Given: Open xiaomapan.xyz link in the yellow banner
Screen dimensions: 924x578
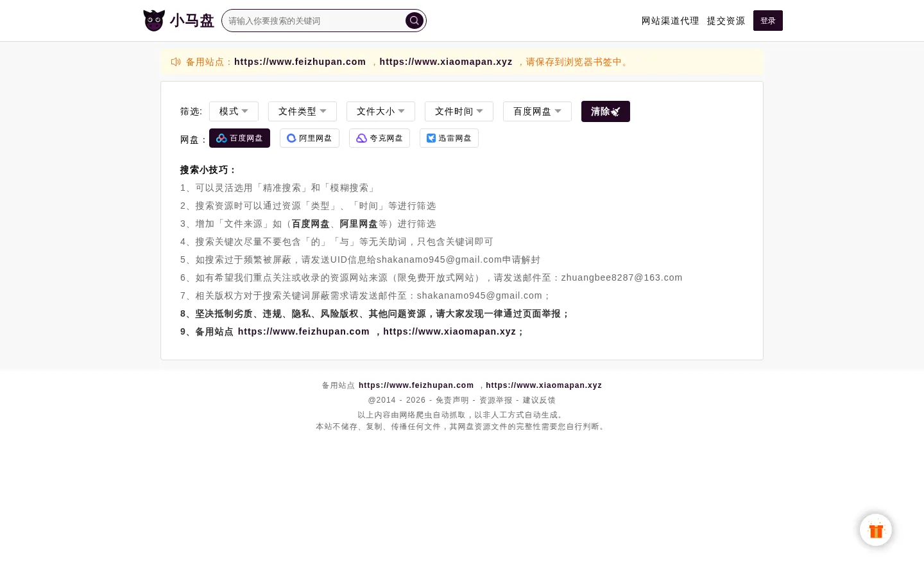Looking at the screenshot, I should (446, 62).
